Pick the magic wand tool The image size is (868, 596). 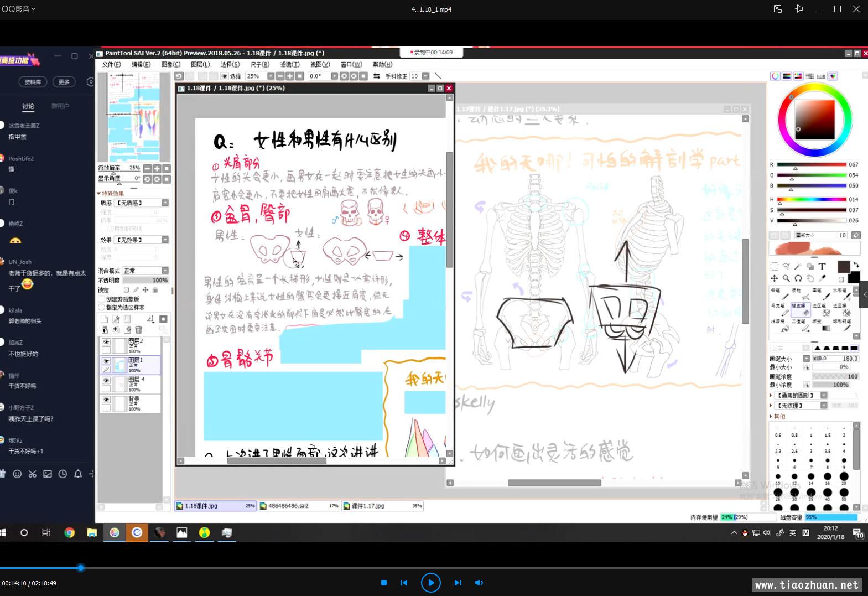(798, 266)
